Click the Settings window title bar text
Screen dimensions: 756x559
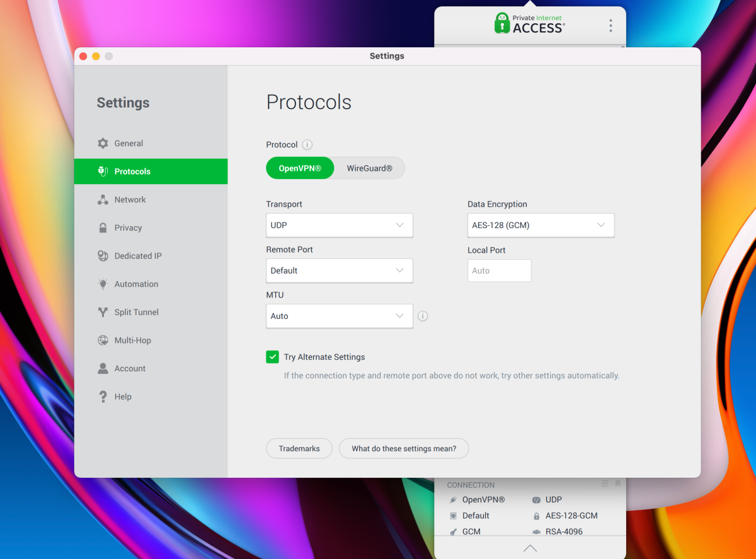(387, 56)
